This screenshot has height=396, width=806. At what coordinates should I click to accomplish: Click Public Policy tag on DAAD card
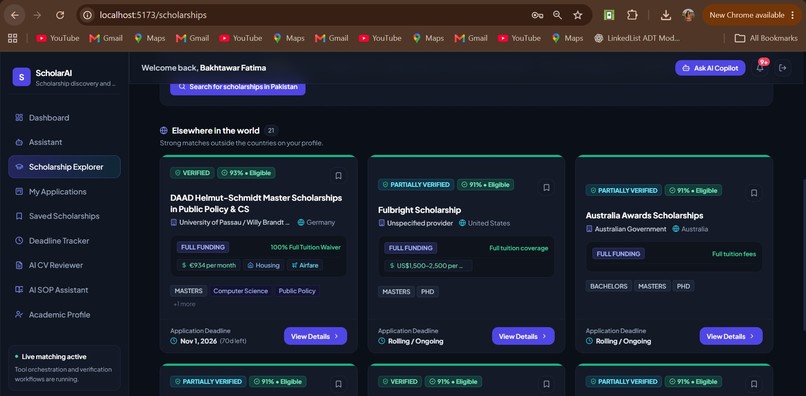(297, 291)
